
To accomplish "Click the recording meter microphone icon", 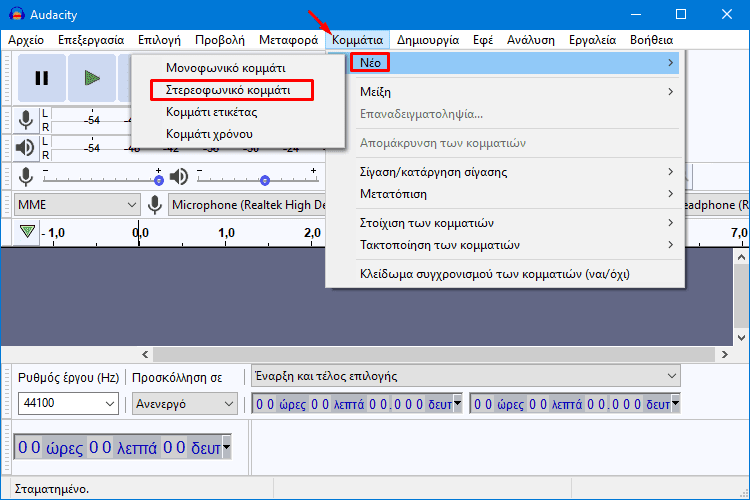I will [26, 120].
